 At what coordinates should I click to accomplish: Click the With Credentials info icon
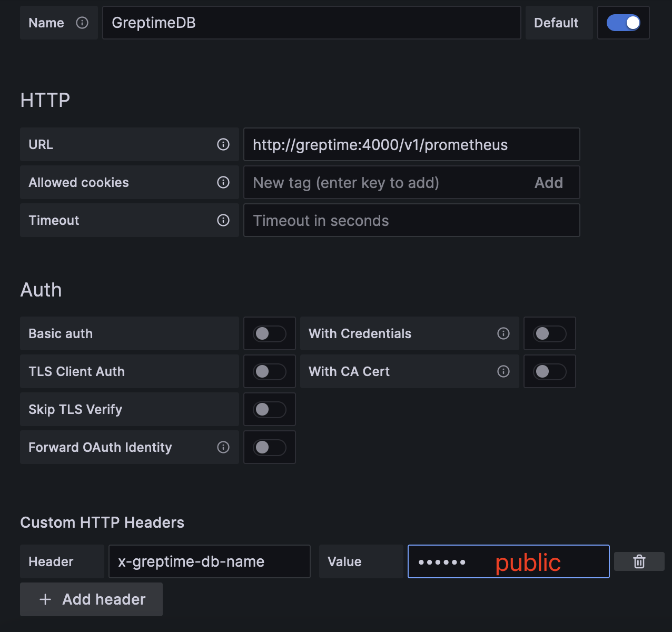pyautogui.click(x=503, y=333)
